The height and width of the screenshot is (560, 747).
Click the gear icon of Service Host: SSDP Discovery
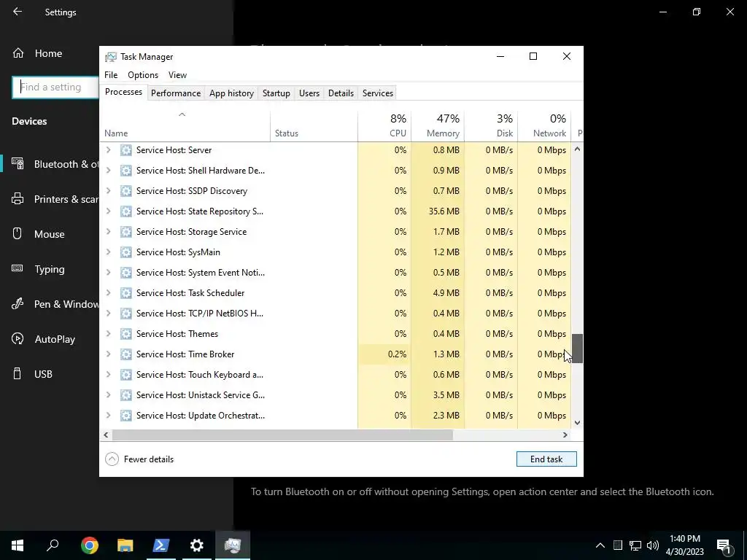[125, 191]
